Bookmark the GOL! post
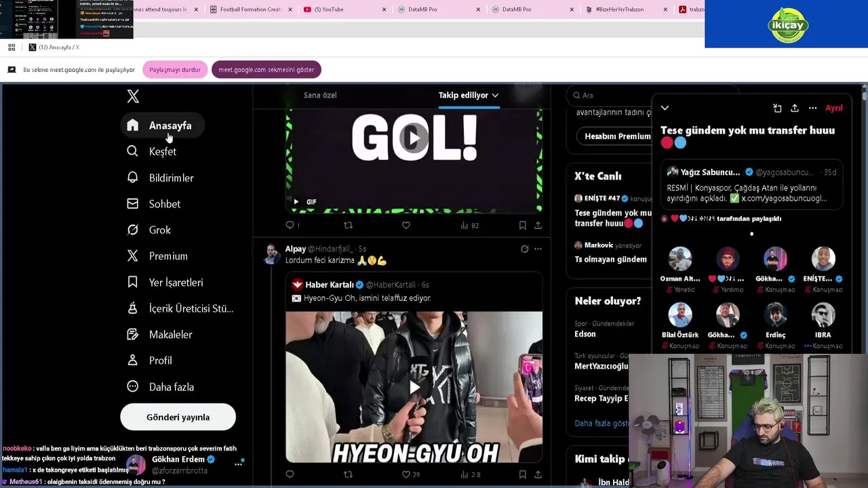868x488 pixels. pos(522,225)
